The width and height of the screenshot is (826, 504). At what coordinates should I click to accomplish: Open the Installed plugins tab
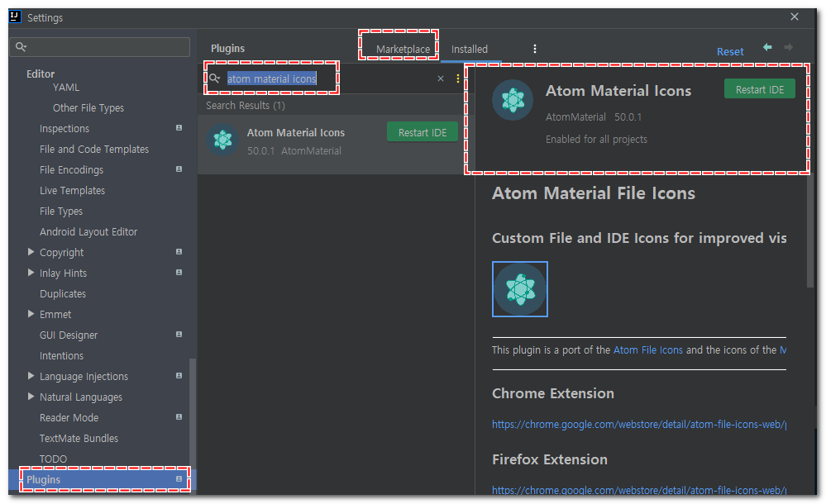point(470,49)
